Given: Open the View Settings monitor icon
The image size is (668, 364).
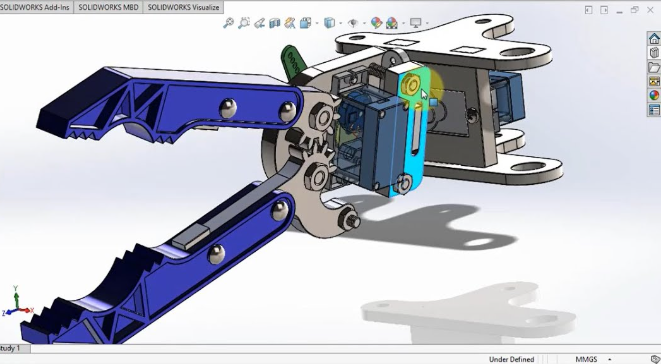Looking at the screenshot, I should click(x=415, y=23).
